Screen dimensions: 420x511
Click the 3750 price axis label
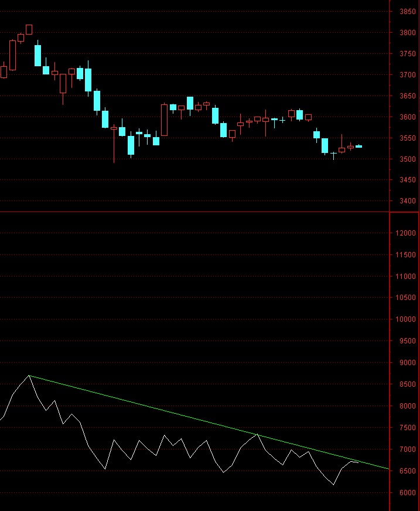point(408,54)
